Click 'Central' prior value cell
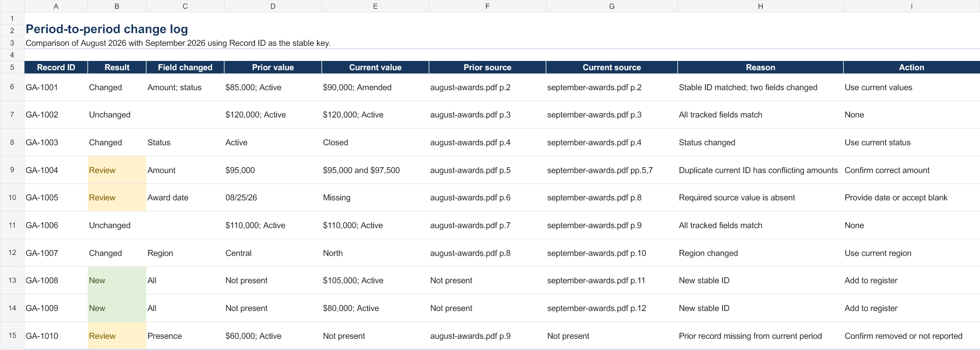Image resolution: width=980 pixels, height=350 pixels. pos(273,253)
